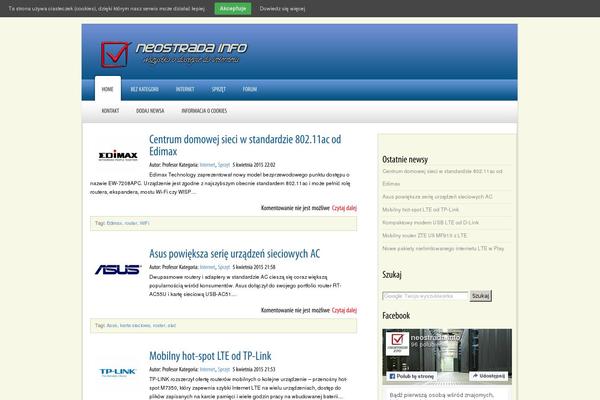The height and width of the screenshot is (400, 600).
Task: Open sidebar news 'Centrum domowej sieci' Edimax
Action: (442, 177)
